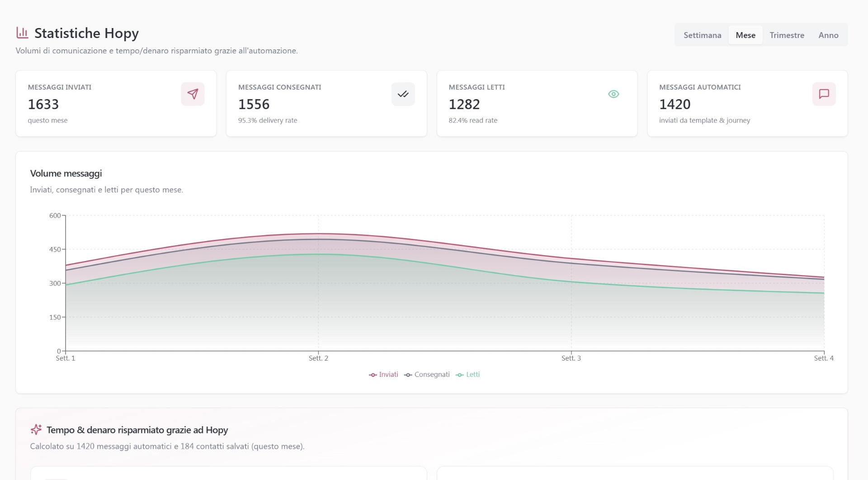Click the 1282 messaggi letti value
The image size is (868, 480).
pos(464,105)
